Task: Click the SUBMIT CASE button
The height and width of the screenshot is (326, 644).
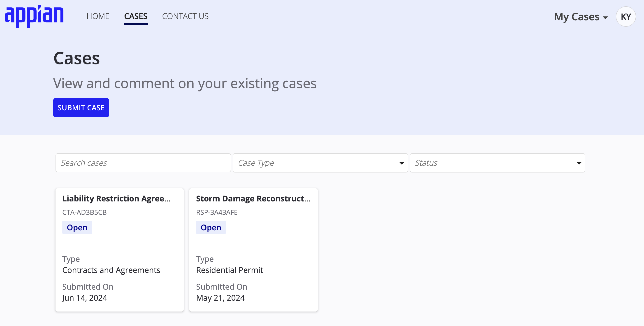Action: 81,108
